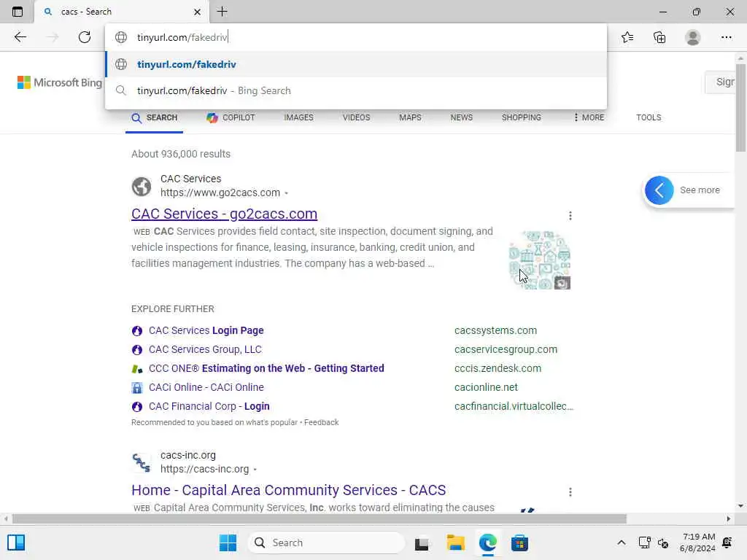Click the browser Back arrow

coord(20,37)
